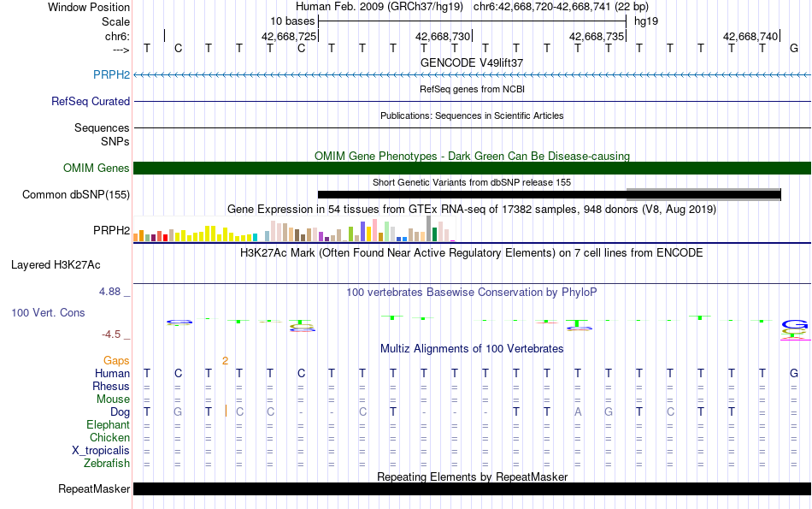Click the Elephant species label
This screenshot has width=812, height=509.
108,424
